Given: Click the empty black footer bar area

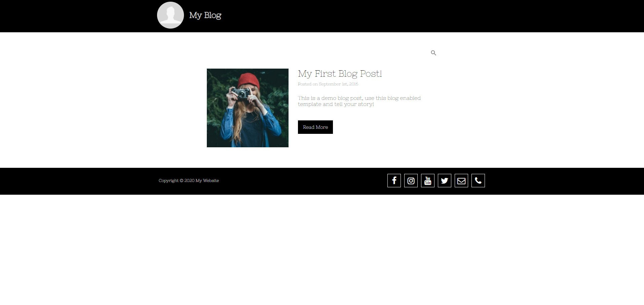Looking at the screenshot, I should point(303,181).
